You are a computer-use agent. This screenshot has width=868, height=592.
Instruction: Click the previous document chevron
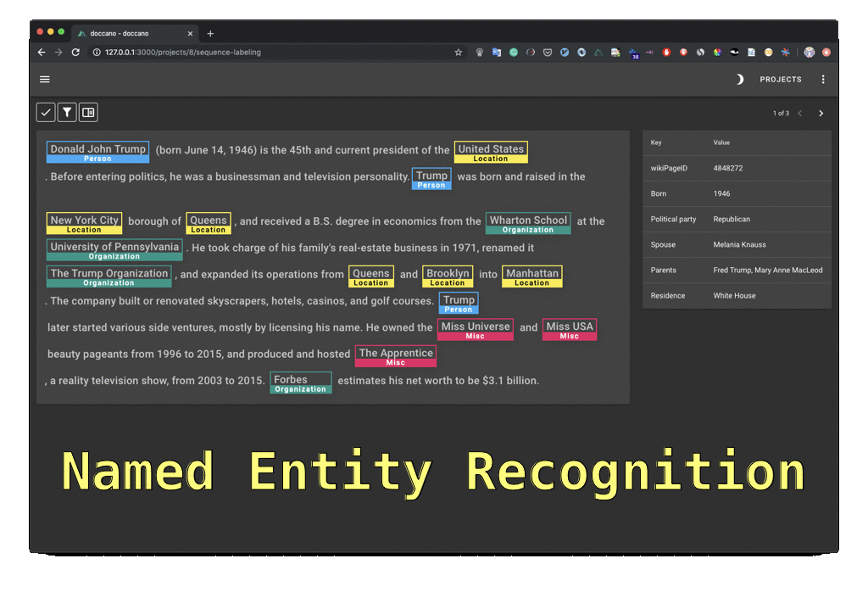pyautogui.click(x=799, y=112)
